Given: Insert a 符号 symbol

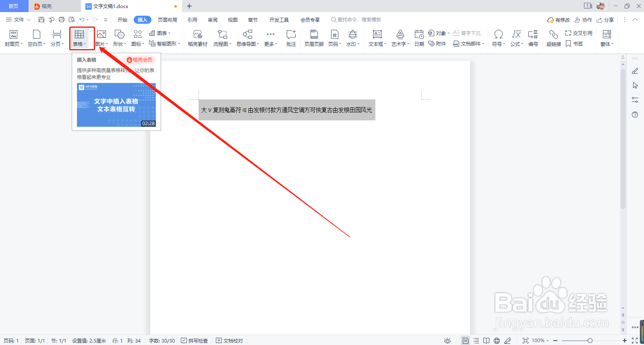Looking at the screenshot, I should [x=499, y=39].
